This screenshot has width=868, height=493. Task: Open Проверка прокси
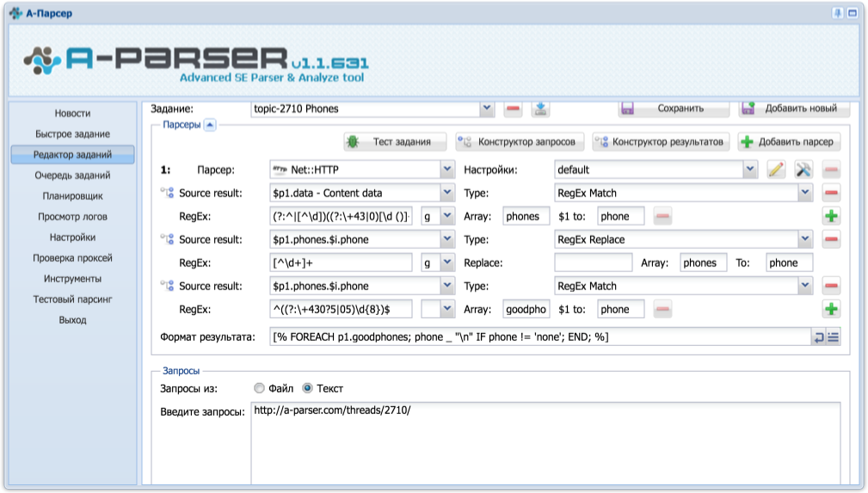pyautogui.click(x=72, y=257)
